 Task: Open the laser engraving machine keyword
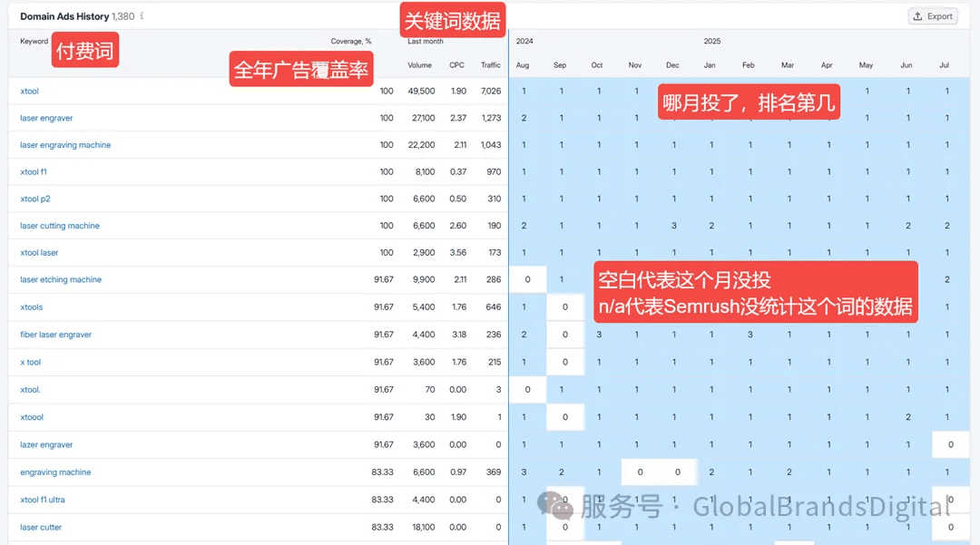coord(65,145)
